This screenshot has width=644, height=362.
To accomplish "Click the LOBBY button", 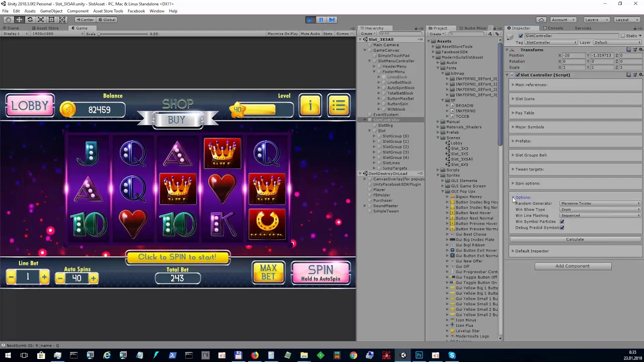I will point(30,106).
